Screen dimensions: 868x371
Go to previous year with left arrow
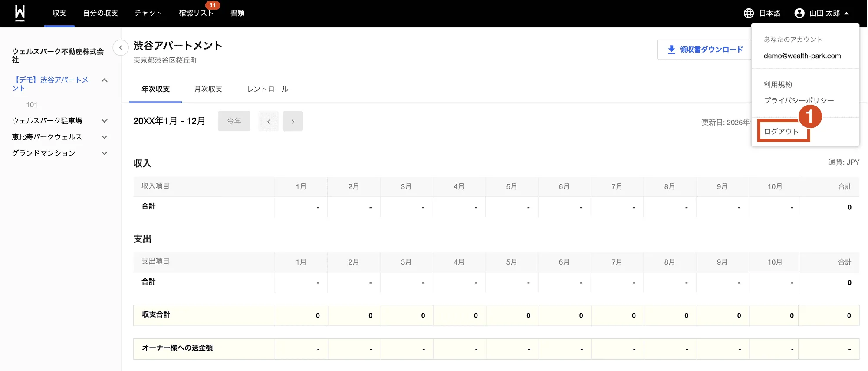[x=269, y=121]
